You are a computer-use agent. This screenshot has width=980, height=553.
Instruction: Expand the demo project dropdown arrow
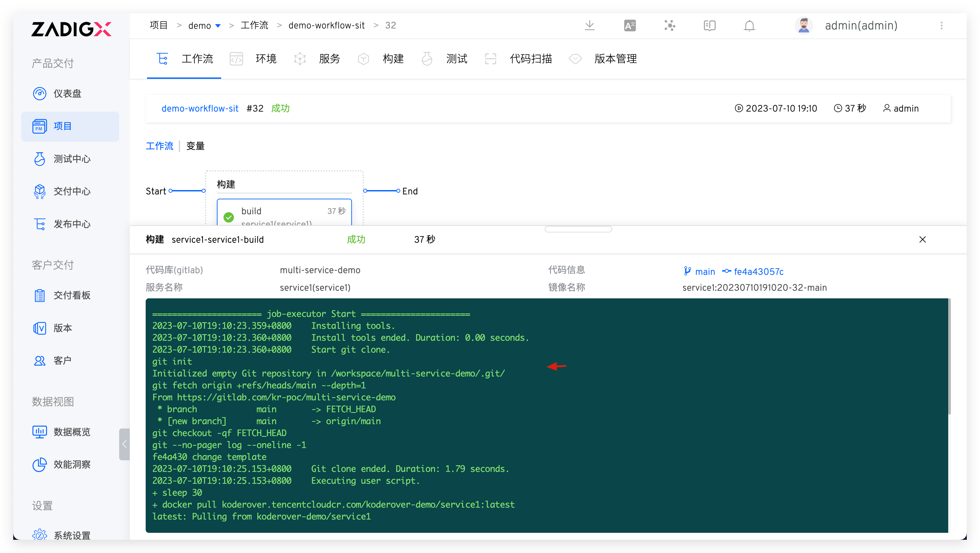click(218, 26)
